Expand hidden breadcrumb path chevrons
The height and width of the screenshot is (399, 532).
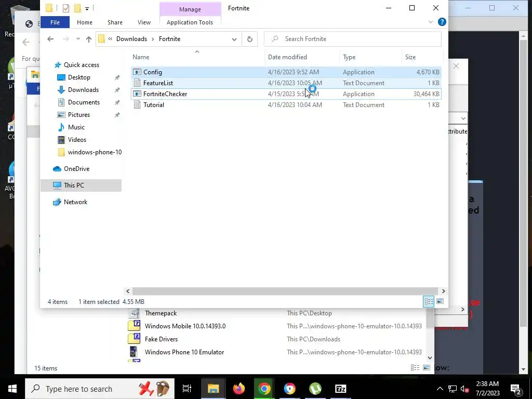point(110,39)
